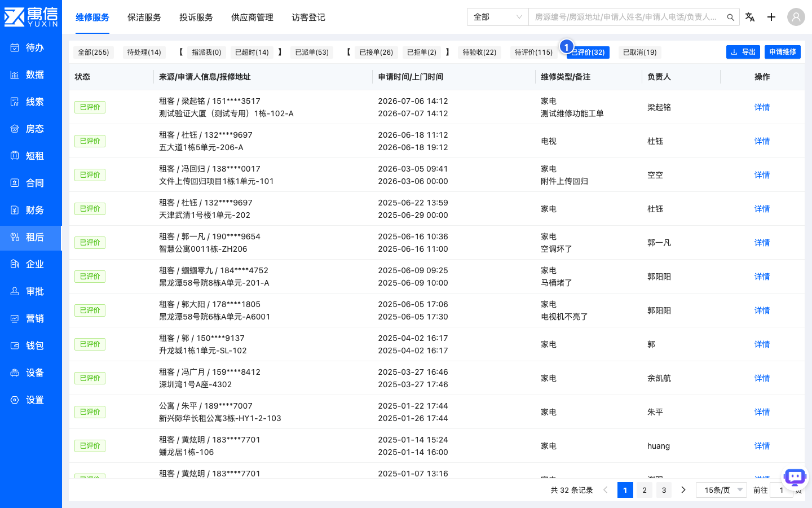Click the search magnifier icon
Screen dimensions: 812x508
[x=730, y=17]
